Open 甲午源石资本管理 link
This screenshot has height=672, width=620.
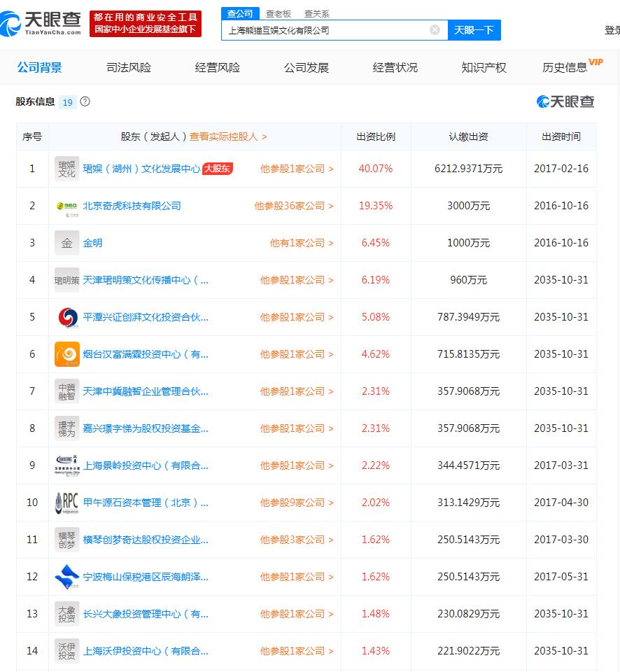click(146, 503)
